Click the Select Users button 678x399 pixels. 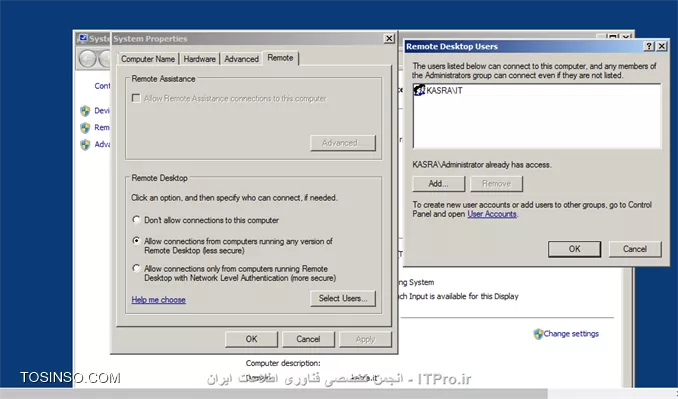click(343, 298)
